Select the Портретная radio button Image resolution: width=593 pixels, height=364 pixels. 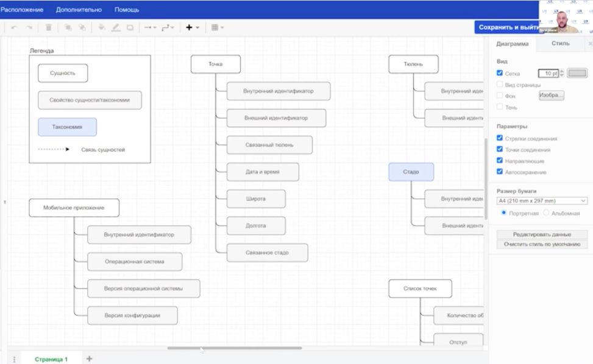pyautogui.click(x=503, y=212)
